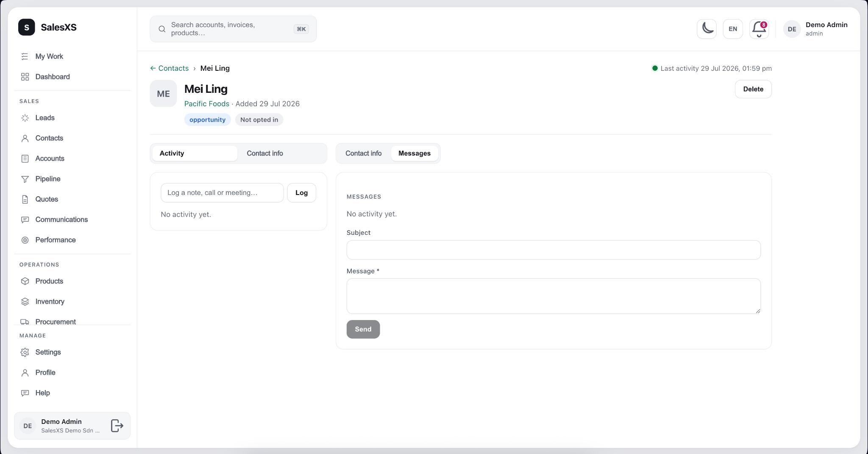This screenshot has width=868, height=454.
Task: Delete the Mei Ling contact
Action: coord(753,89)
